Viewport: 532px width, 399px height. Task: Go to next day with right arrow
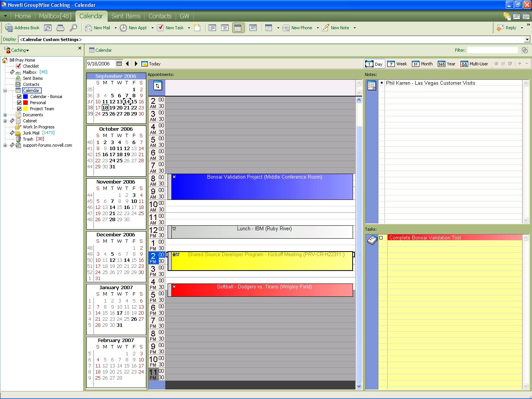click(x=136, y=64)
